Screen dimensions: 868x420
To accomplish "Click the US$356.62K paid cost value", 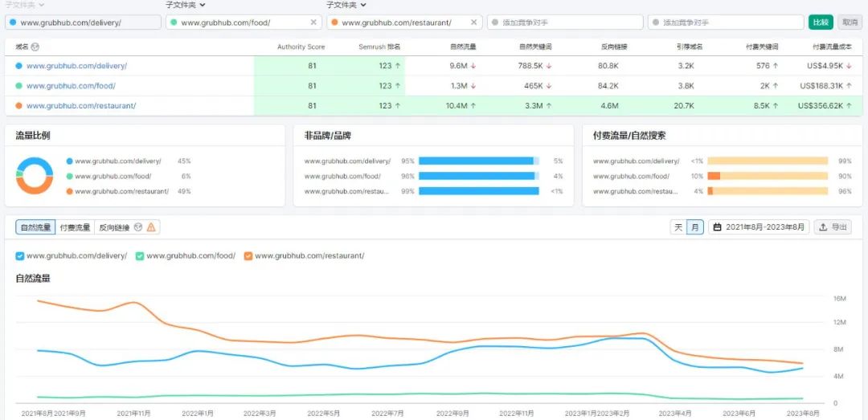I will point(821,106).
